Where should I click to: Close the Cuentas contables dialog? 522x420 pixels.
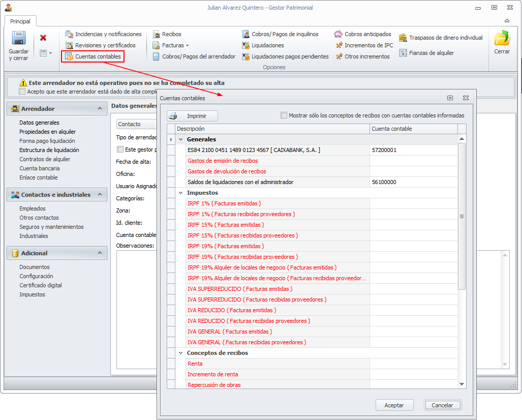[x=466, y=98]
